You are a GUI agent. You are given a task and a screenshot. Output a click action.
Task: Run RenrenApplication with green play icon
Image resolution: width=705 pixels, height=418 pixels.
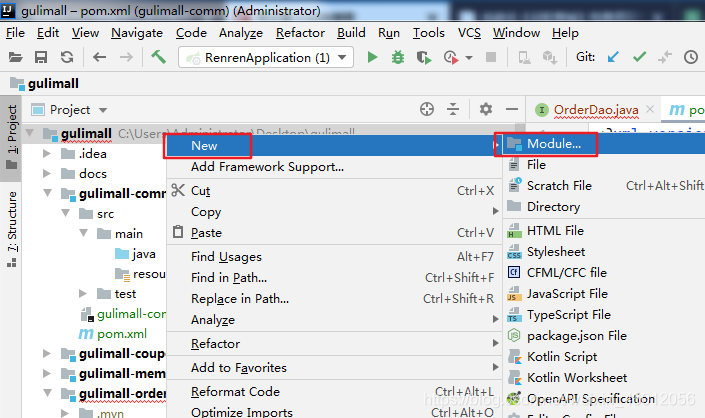pos(372,58)
